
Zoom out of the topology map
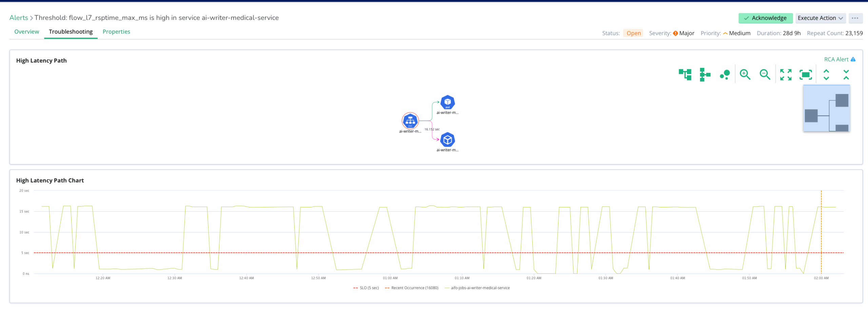click(x=765, y=74)
